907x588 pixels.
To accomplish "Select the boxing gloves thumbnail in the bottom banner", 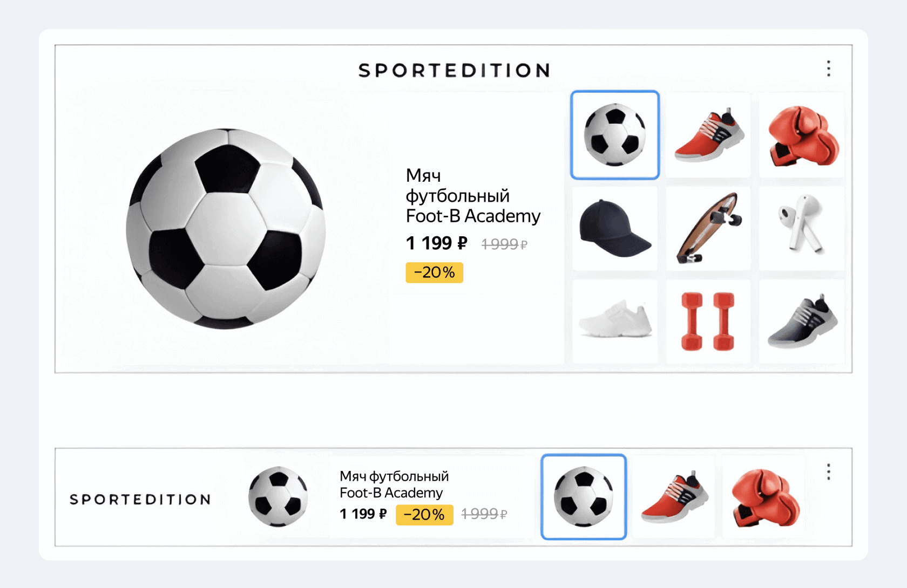I will point(764,497).
